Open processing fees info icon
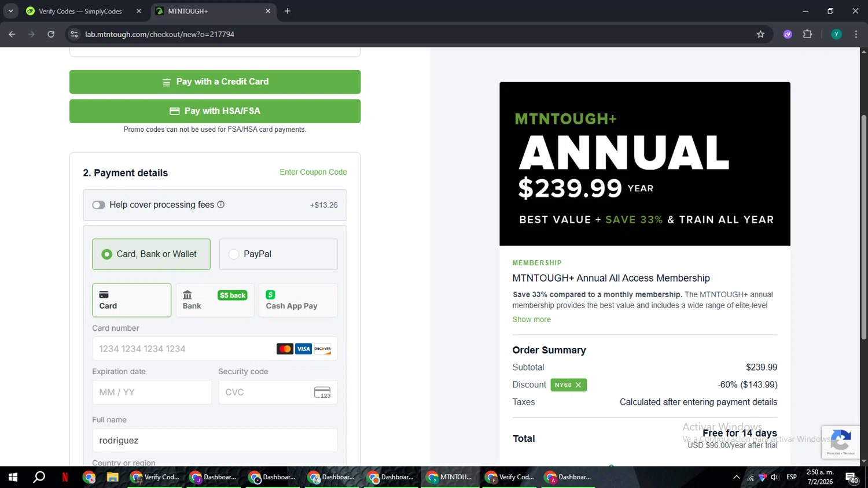 (x=220, y=205)
